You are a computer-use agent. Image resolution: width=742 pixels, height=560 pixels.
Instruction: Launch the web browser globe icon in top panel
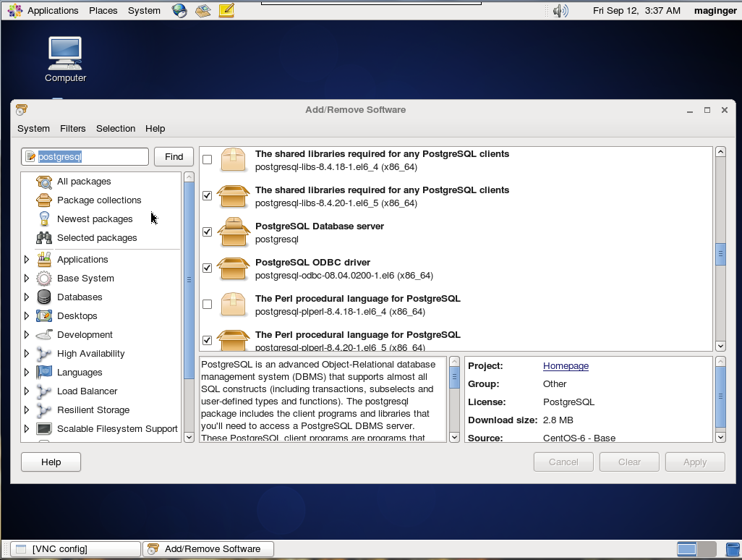(x=179, y=10)
